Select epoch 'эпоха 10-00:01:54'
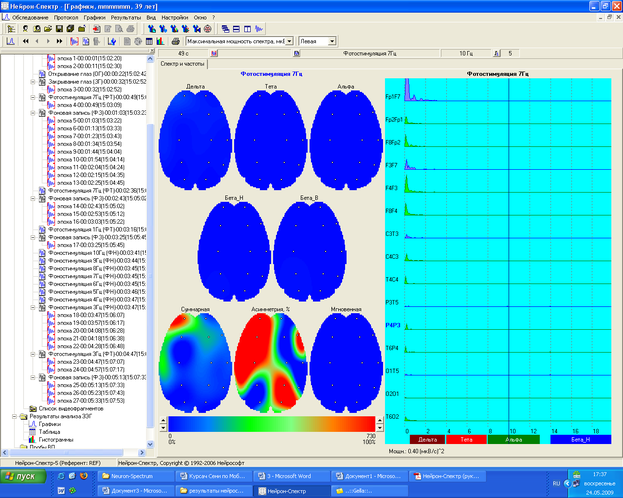This screenshot has width=623, height=498. (91, 159)
